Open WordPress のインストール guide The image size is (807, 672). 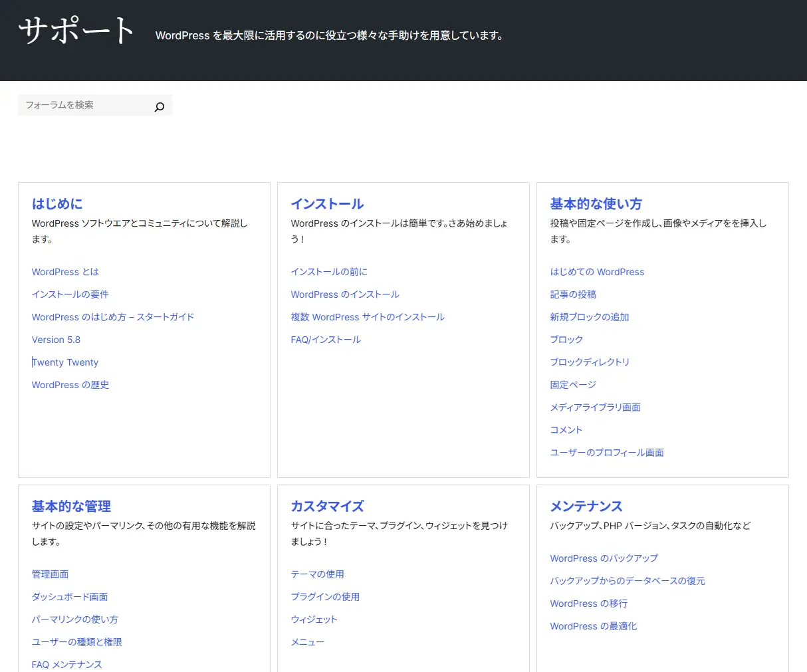tap(344, 294)
